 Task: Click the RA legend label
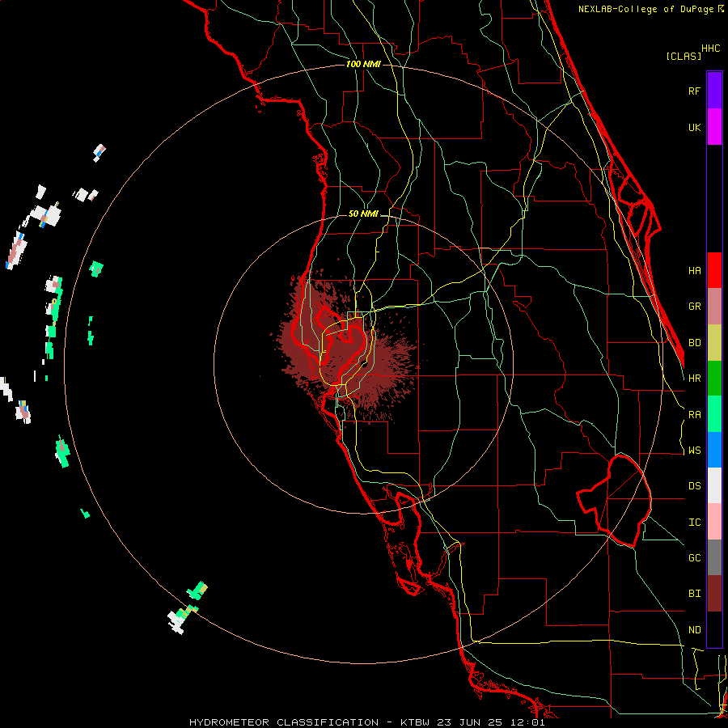tap(694, 415)
